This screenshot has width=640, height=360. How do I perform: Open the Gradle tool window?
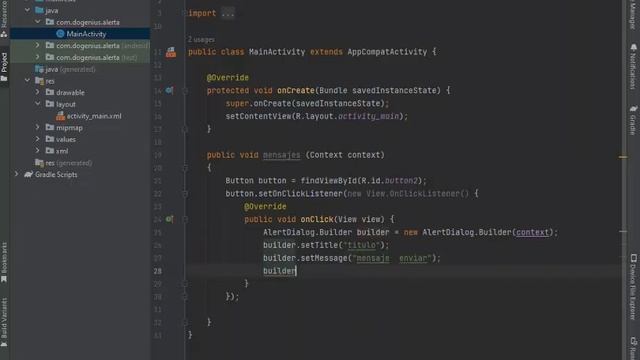point(633,120)
